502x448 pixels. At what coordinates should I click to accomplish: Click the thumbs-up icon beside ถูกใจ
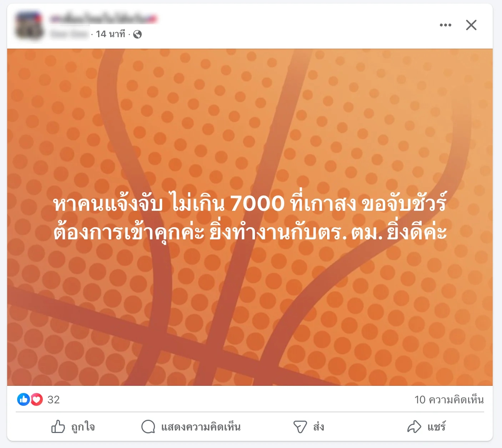[58, 427]
